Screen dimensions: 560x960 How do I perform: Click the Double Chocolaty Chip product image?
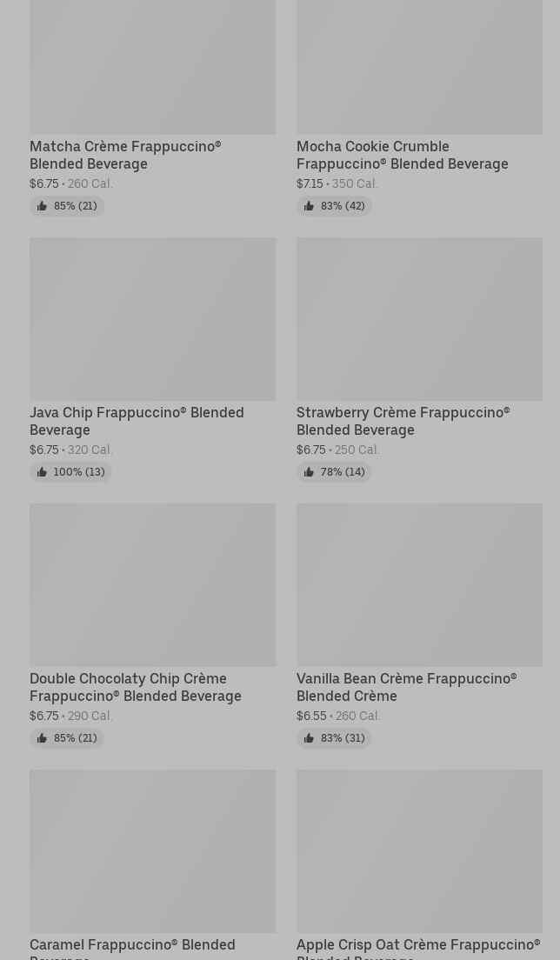(x=152, y=584)
